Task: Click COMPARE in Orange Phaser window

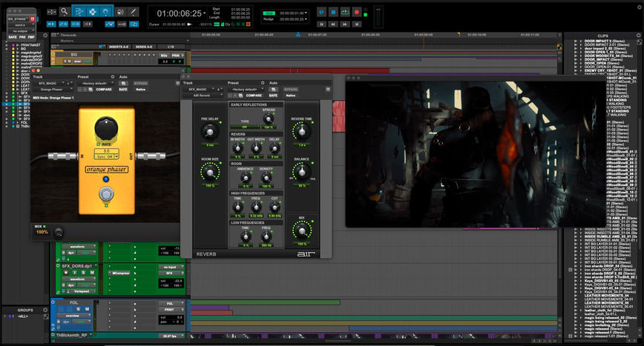Action: click(104, 90)
